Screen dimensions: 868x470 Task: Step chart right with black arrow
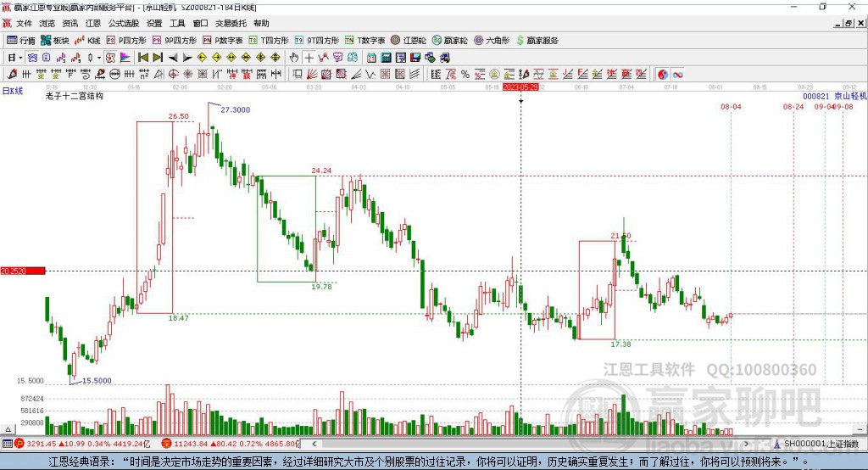click(187, 58)
